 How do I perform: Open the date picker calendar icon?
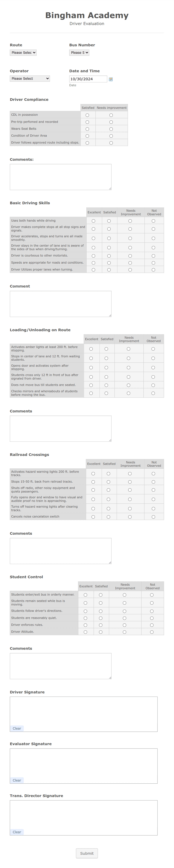tap(111, 79)
